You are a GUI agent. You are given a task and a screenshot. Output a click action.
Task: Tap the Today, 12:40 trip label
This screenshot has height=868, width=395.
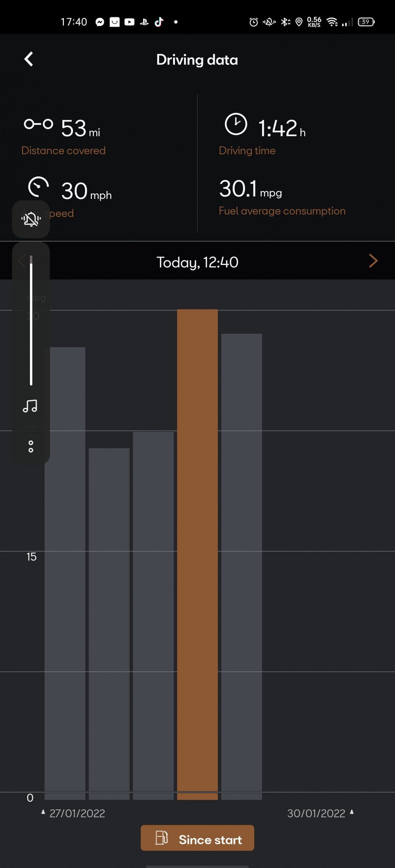[197, 262]
